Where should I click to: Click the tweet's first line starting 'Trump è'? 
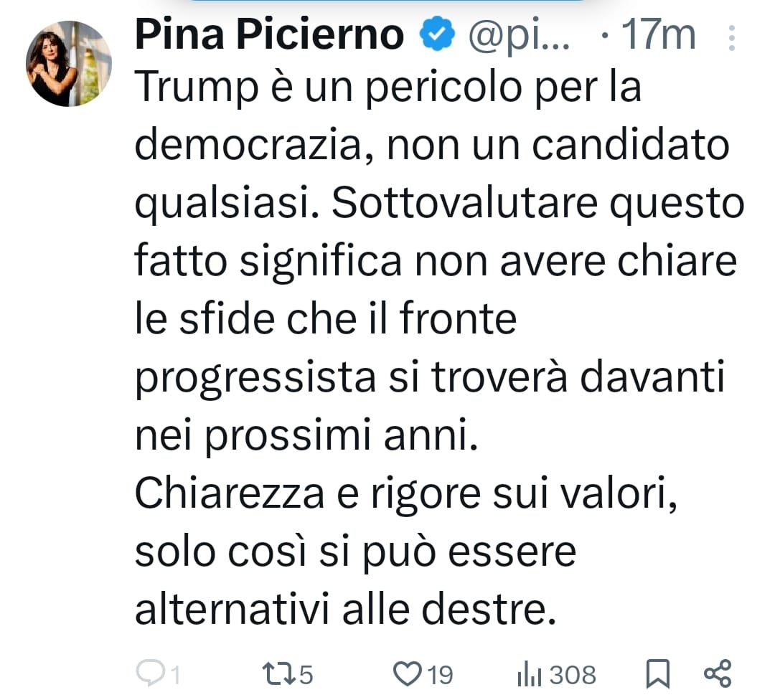[387, 89]
